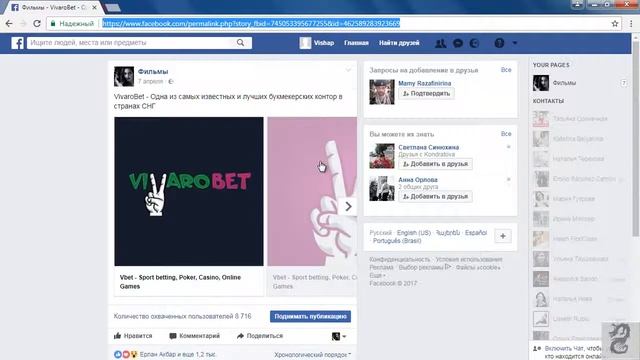Open Mamy Razafinirina profile
This screenshot has width=640, height=360.
[x=424, y=83]
